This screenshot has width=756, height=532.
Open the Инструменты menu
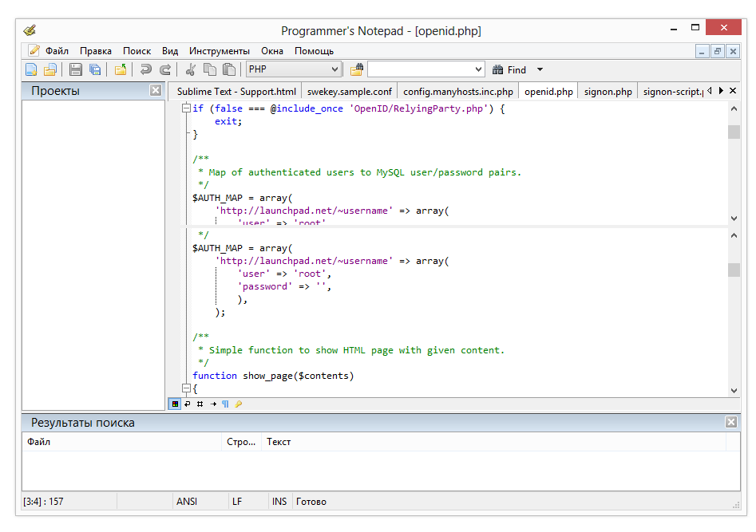click(220, 50)
